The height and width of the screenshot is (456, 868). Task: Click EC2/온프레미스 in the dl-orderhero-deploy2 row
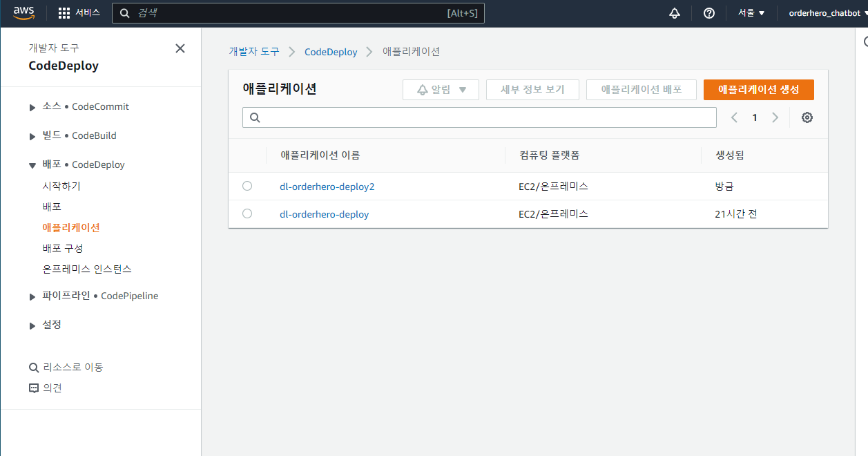554,187
